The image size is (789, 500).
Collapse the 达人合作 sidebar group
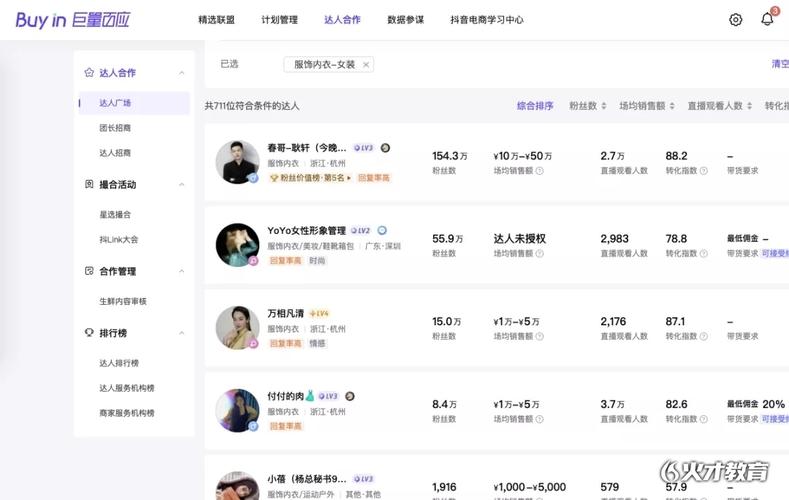click(x=182, y=73)
